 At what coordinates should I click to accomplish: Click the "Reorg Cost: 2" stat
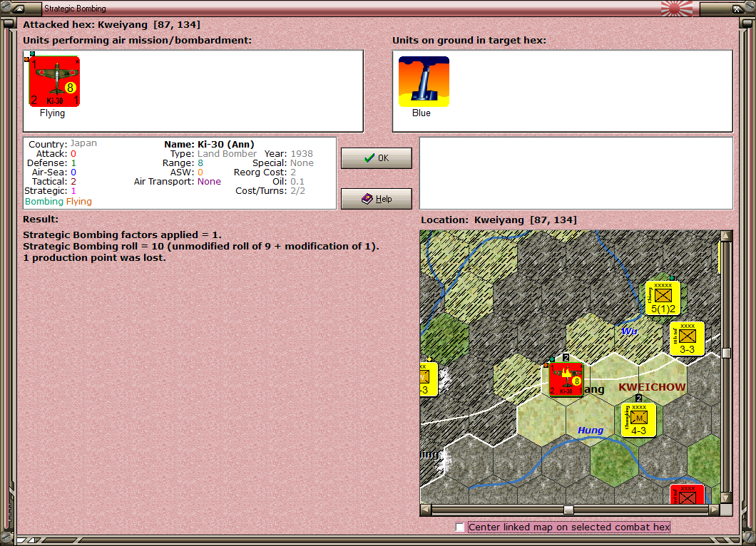point(265,172)
